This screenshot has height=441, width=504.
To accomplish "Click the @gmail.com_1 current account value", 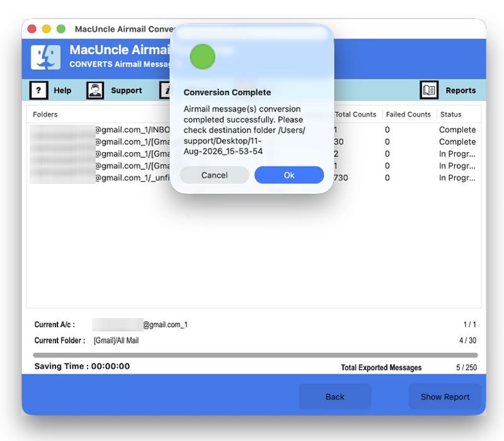I will [x=166, y=324].
